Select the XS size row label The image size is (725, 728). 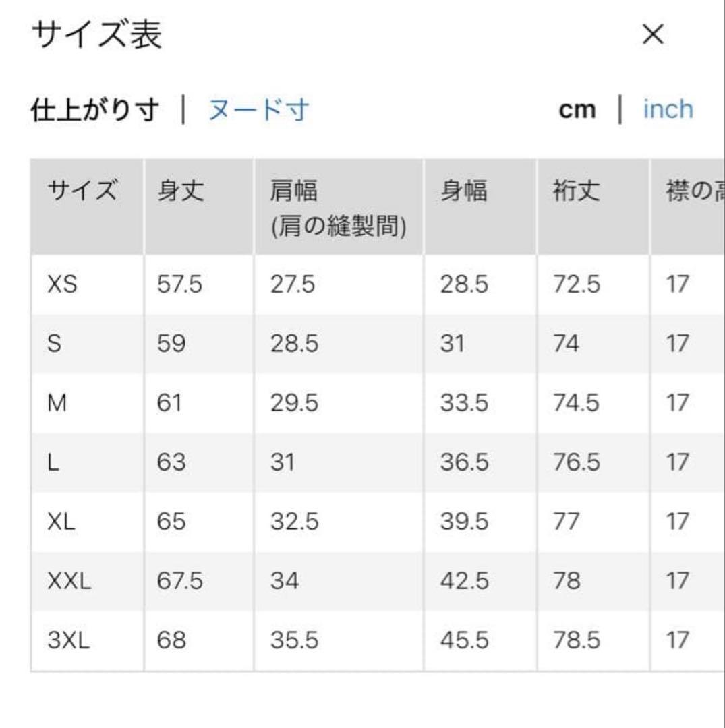[x=63, y=284]
